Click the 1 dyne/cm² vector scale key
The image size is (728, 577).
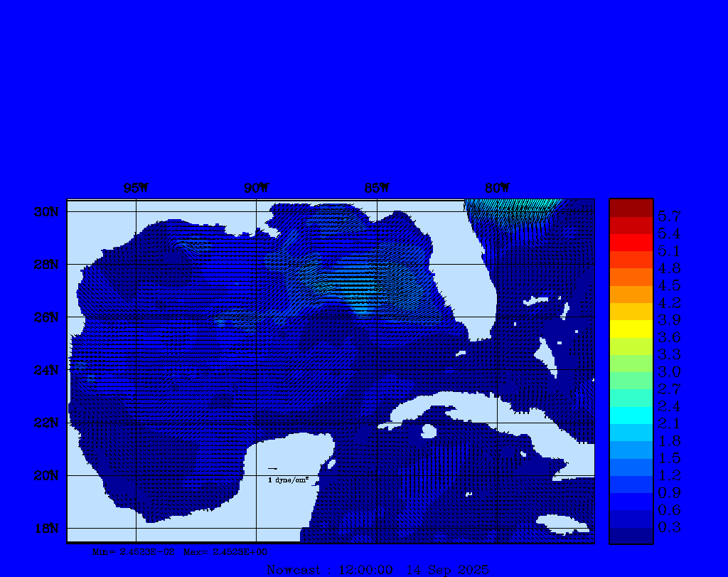[x=287, y=480]
